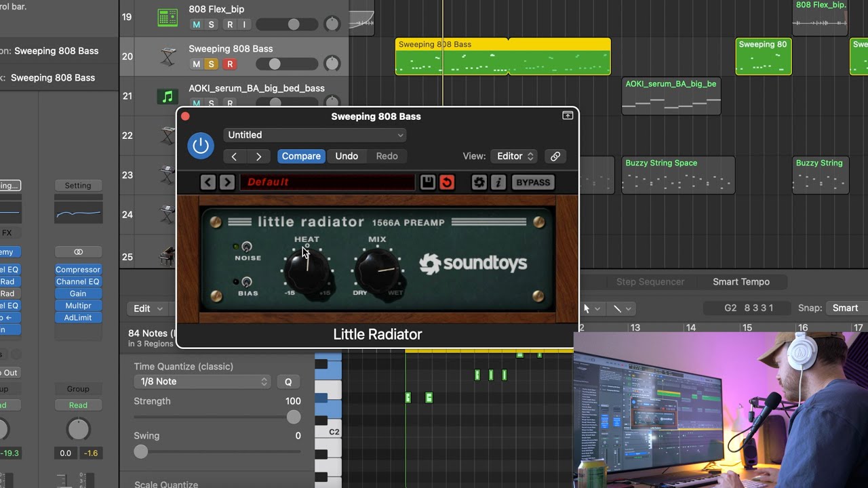Viewport: 868px width, 488px height.
Task: Select next Soundtoys preset arrow
Action: 227,182
